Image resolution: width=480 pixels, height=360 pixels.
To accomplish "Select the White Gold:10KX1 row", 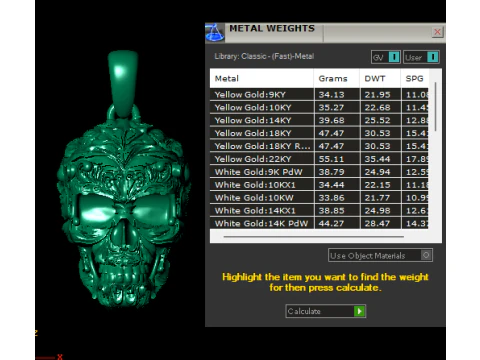I will coord(319,185).
